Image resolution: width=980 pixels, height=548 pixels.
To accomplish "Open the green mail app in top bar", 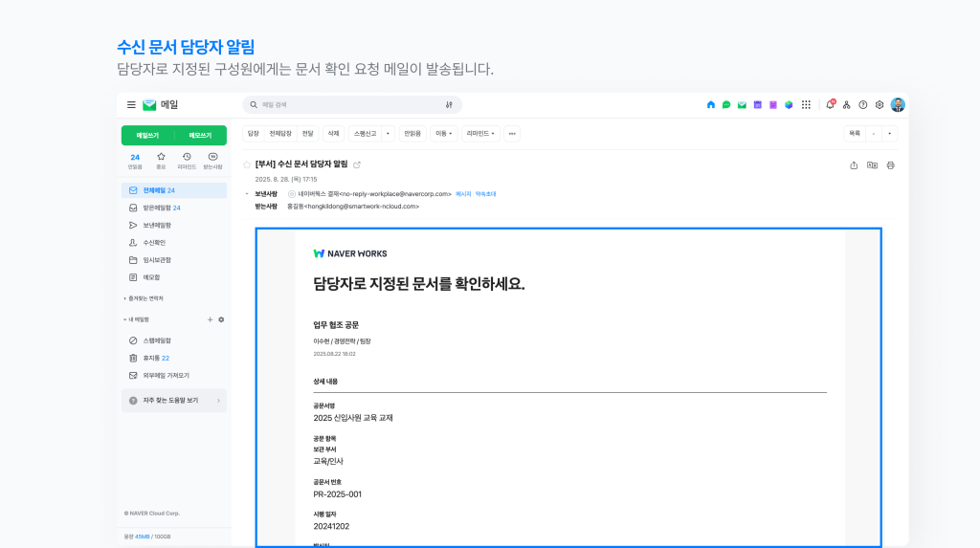I will tap(742, 105).
